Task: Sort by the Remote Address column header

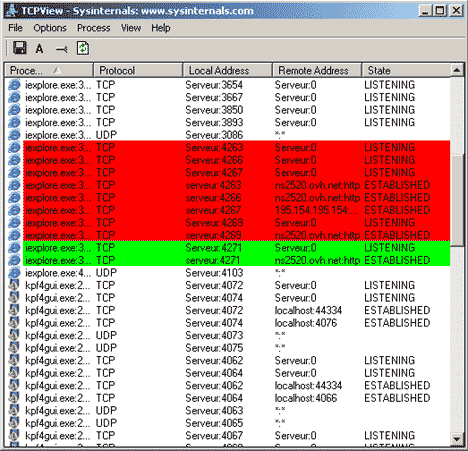Action: [x=317, y=70]
